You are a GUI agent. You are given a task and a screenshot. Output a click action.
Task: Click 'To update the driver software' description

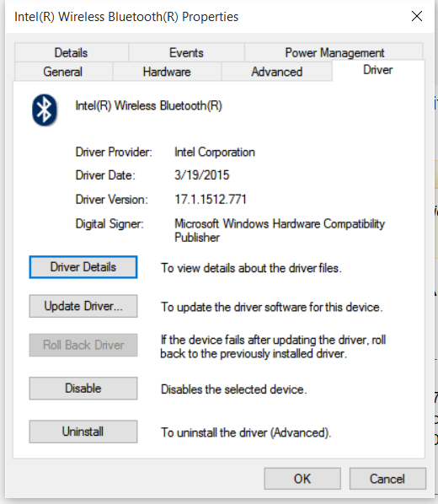tap(272, 307)
